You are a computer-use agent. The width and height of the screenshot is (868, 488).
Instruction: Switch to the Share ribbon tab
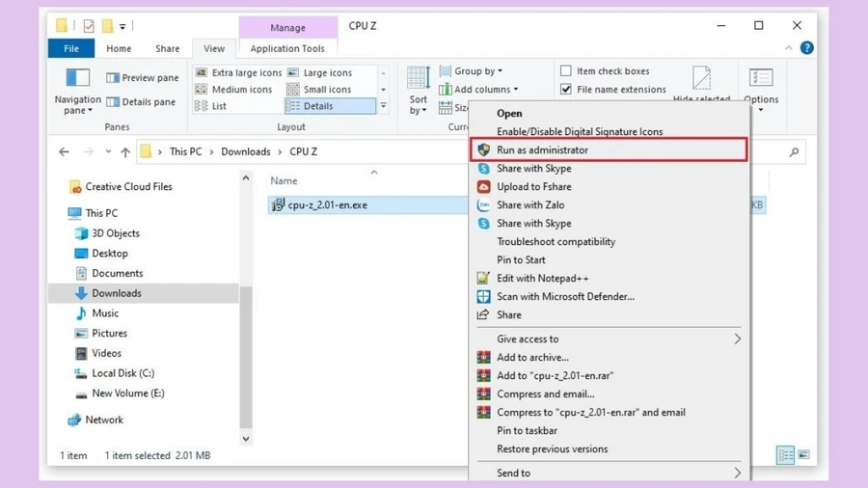tap(167, 48)
